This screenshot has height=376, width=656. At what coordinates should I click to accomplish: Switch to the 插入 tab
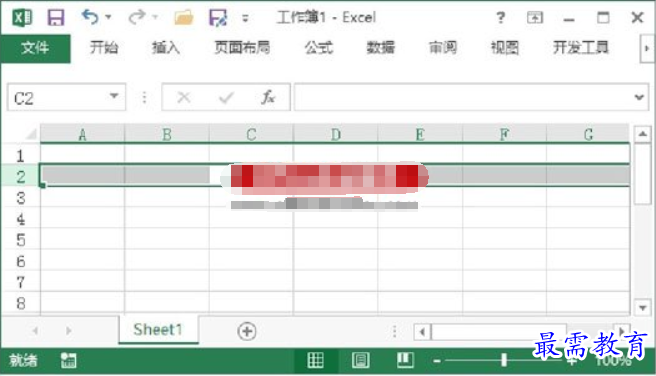tap(166, 48)
